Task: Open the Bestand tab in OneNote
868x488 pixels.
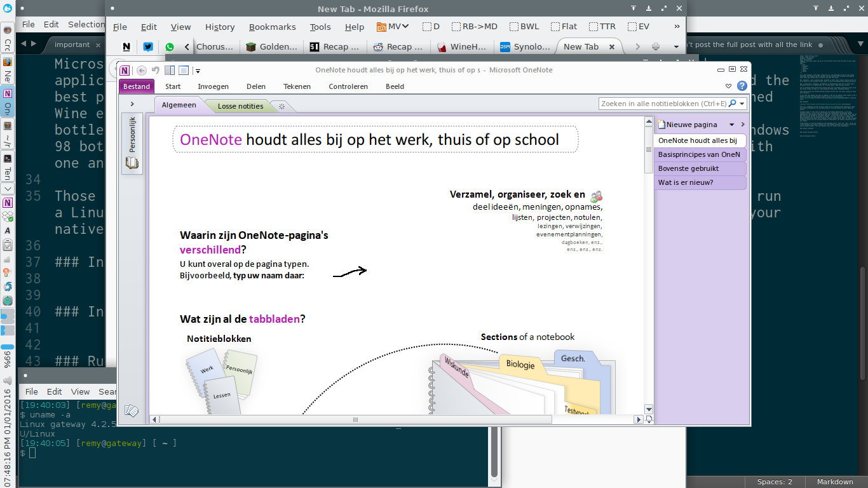Action: click(x=137, y=86)
